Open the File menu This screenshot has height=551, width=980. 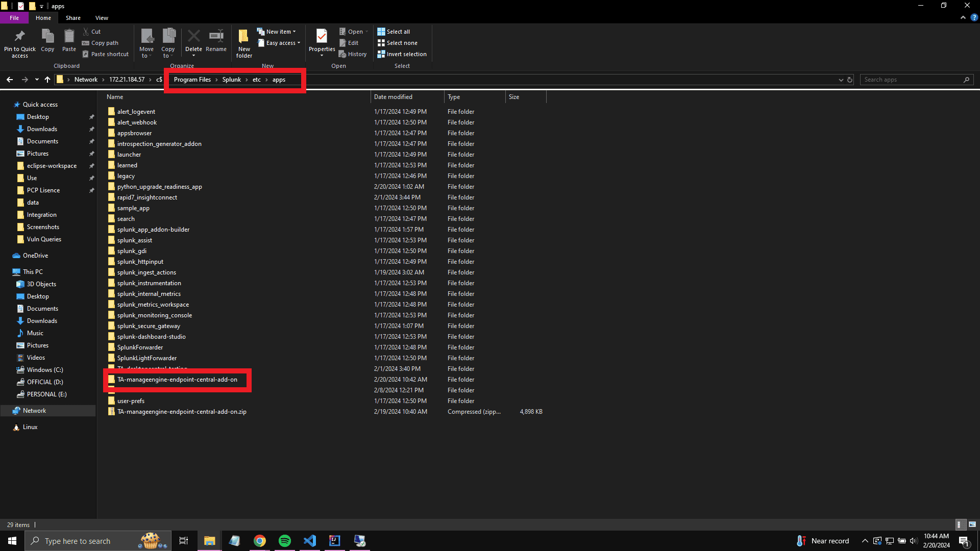pos(14,18)
